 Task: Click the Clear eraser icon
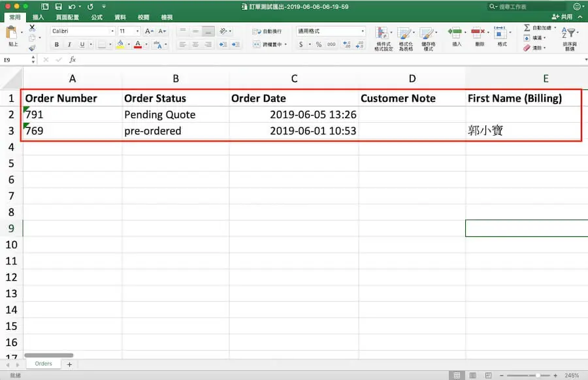coord(527,48)
